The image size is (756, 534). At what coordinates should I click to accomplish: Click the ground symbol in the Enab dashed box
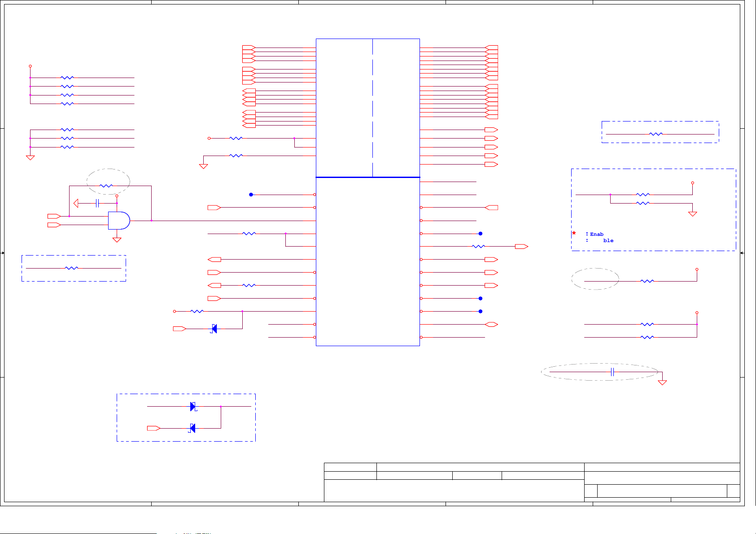click(x=693, y=214)
